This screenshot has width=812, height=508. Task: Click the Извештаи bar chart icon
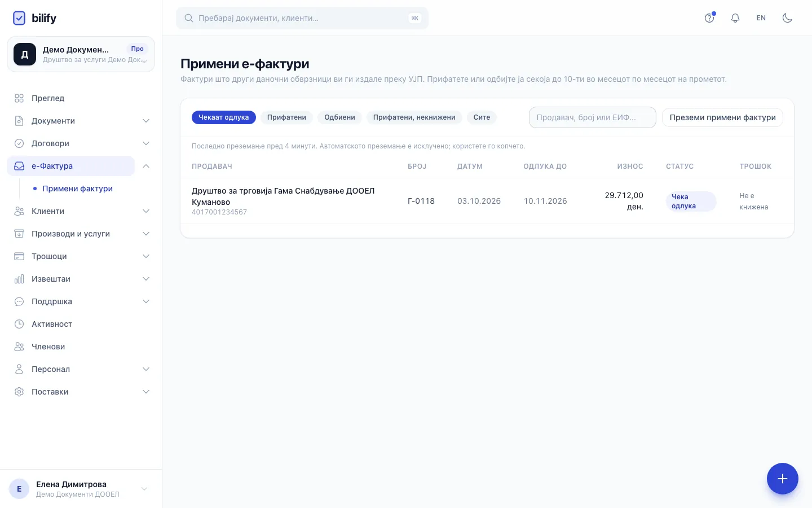[19, 279]
